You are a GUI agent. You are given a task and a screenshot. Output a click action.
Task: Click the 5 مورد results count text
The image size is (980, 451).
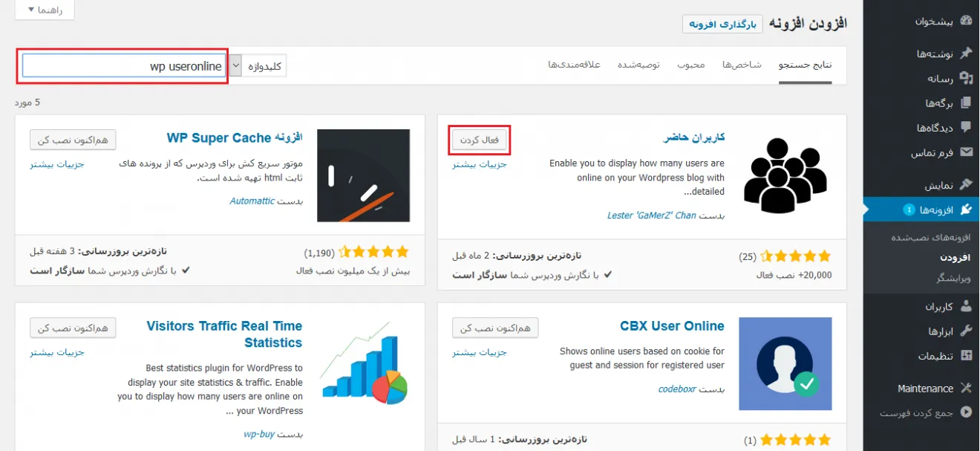[x=27, y=102]
